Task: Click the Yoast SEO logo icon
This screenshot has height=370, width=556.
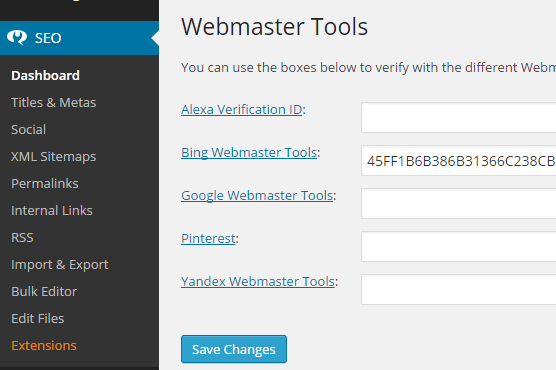Action: [17, 37]
